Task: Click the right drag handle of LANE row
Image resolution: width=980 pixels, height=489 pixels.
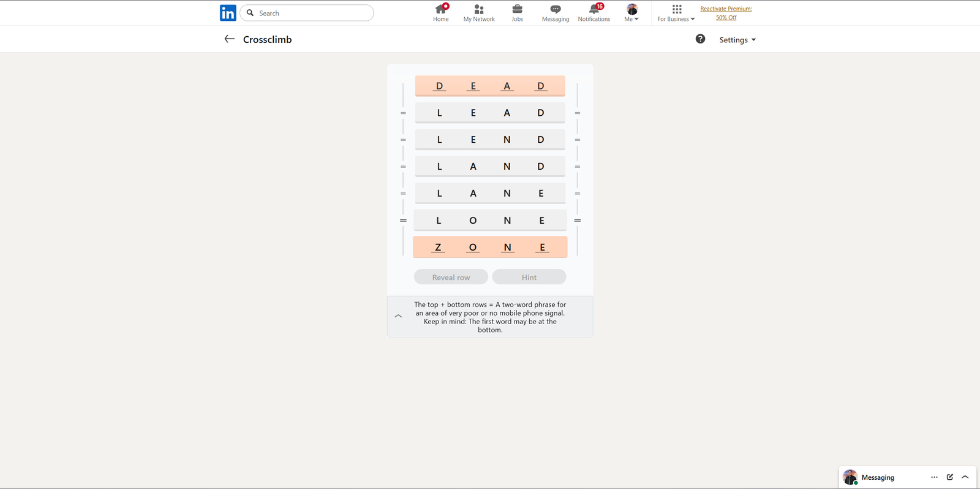Action: (578, 194)
